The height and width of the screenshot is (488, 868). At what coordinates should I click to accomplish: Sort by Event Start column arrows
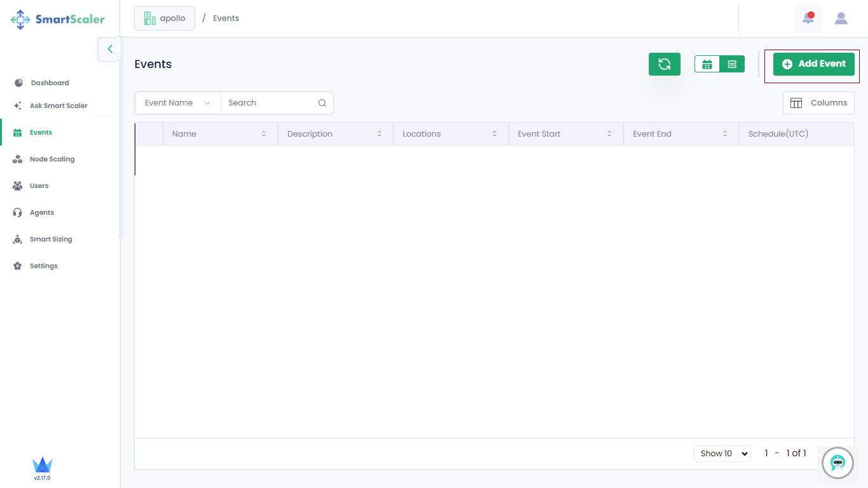coord(609,134)
